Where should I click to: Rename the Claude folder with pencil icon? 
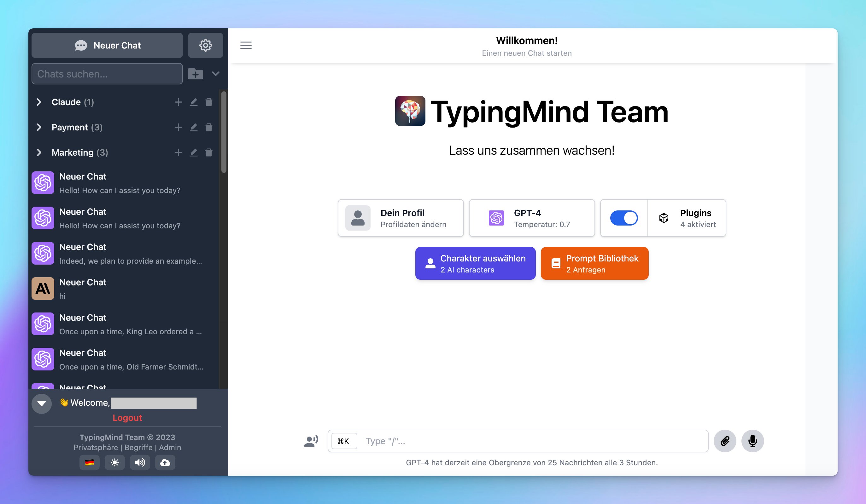point(193,102)
